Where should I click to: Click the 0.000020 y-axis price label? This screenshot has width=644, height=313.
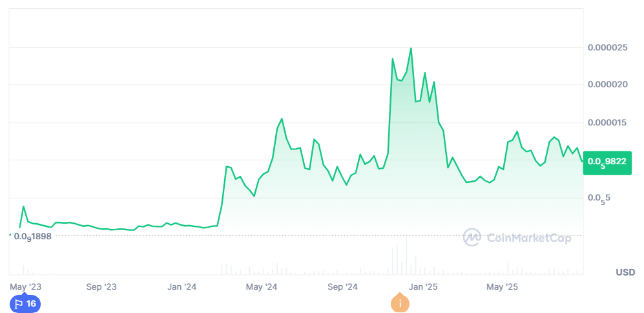608,85
